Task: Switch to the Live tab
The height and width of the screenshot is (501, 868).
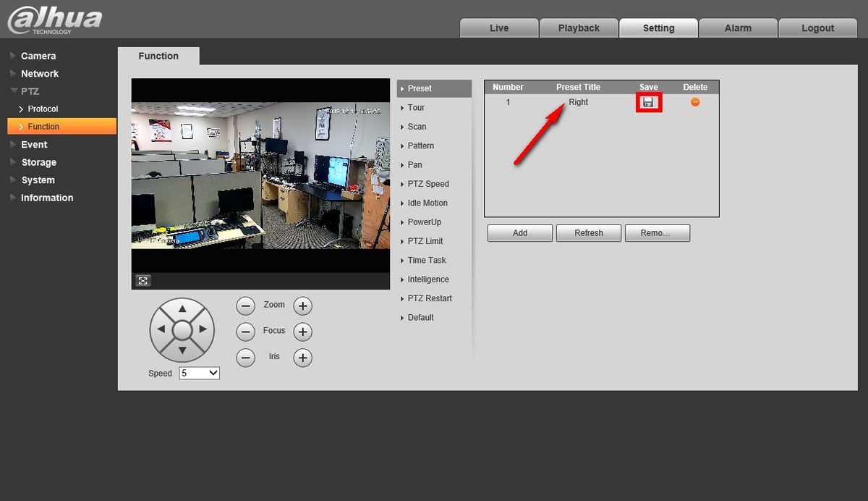Action: coord(499,28)
